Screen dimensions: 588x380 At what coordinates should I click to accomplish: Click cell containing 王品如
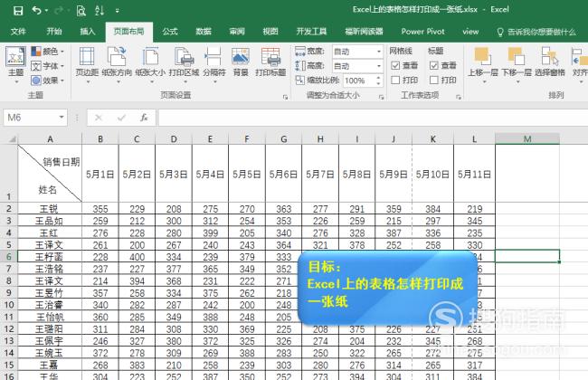click(50, 221)
